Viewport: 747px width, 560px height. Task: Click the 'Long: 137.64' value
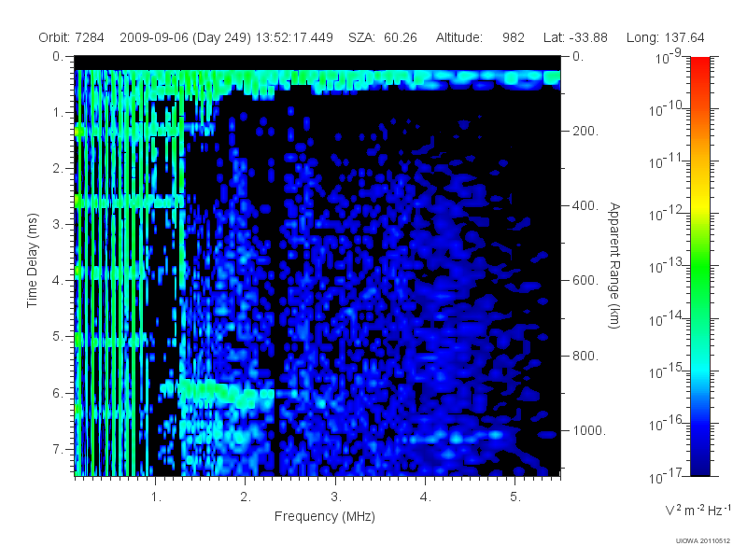point(665,37)
